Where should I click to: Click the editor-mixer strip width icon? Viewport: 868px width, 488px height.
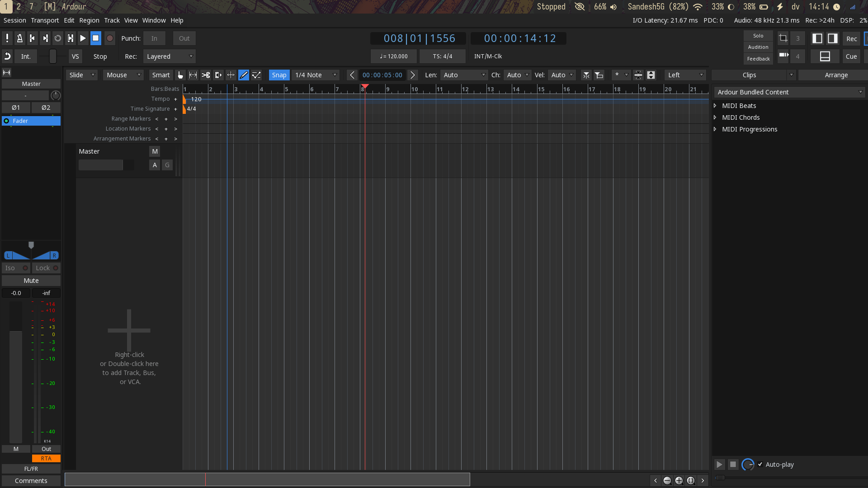[7, 72]
